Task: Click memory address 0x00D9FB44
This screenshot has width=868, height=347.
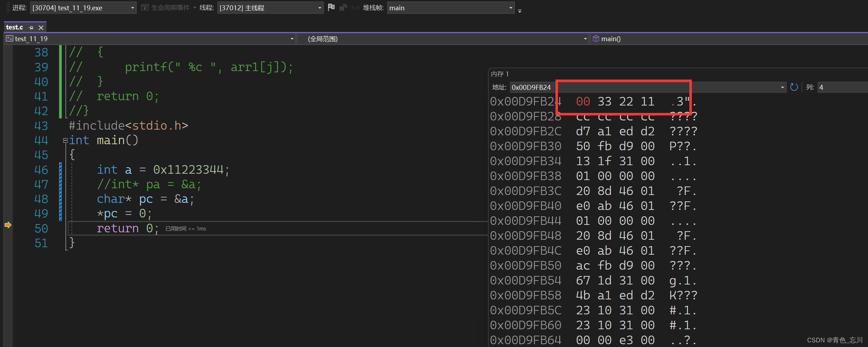Action: (526, 221)
